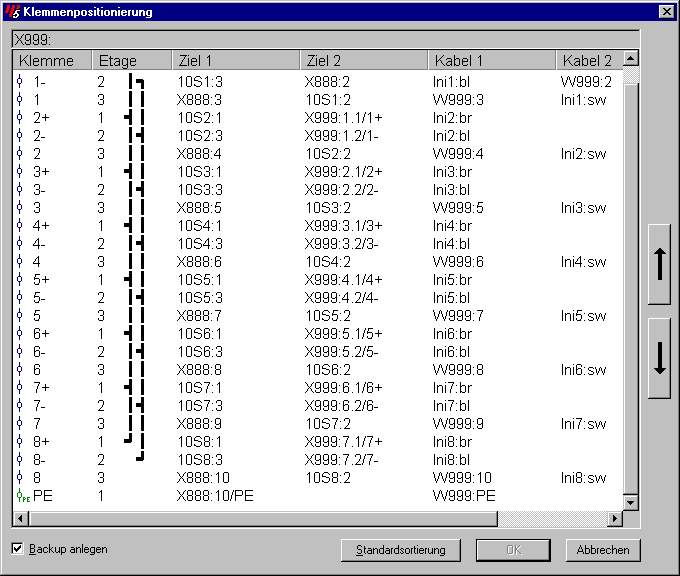Select cell Ini3:sw in Kabel 2

click(x=583, y=208)
